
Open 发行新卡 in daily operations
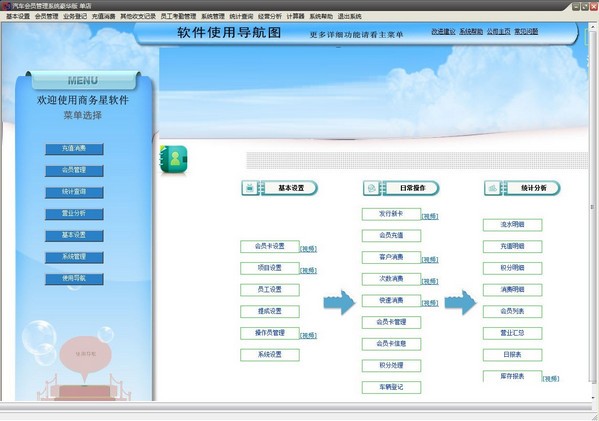tap(391, 214)
